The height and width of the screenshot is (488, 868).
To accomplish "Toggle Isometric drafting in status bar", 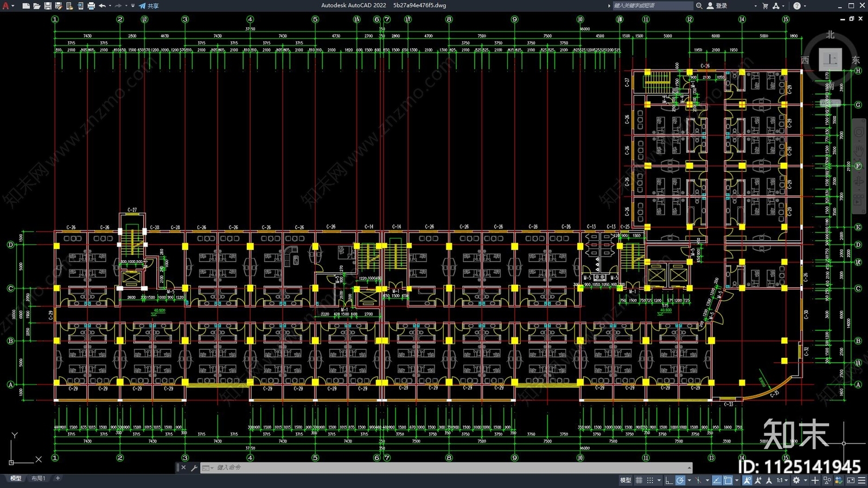I will coord(698,480).
